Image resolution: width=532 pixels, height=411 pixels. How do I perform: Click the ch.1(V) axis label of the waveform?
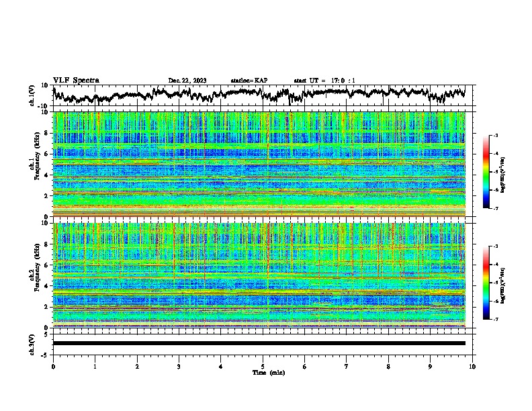32,95
